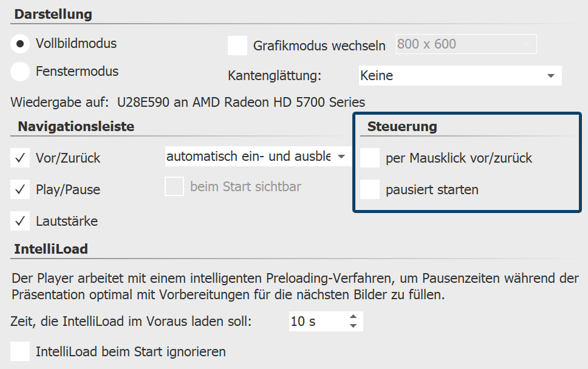The width and height of the screenshot is (588, 369).
Task: Open the 800 x 600 resolution dropdown
Action: [466, 44]
